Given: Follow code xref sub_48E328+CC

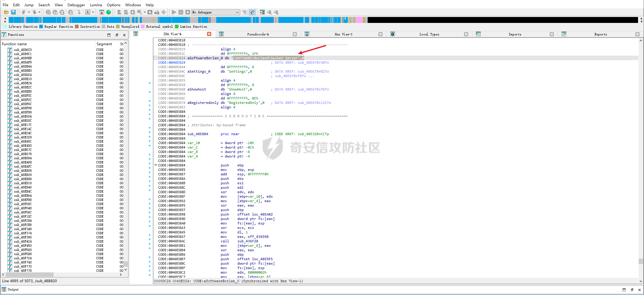Looking at the screenshot, I should [313, 134].
